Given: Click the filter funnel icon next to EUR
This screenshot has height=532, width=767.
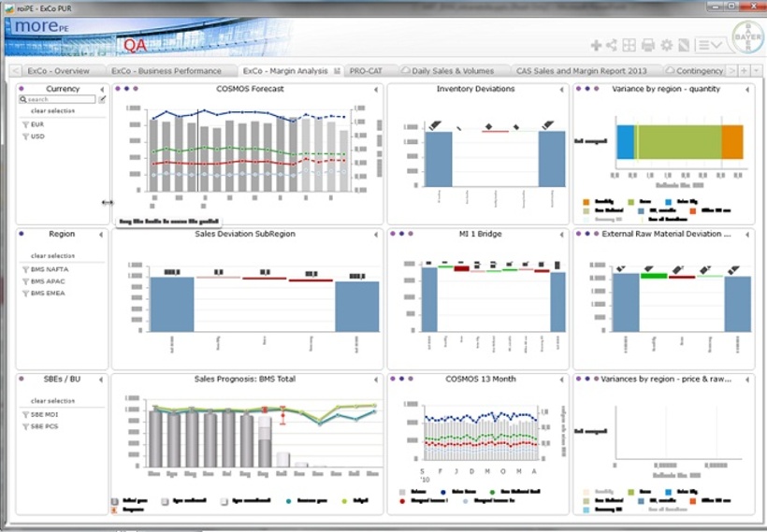Looking at the screenshot, I should 25,124.
